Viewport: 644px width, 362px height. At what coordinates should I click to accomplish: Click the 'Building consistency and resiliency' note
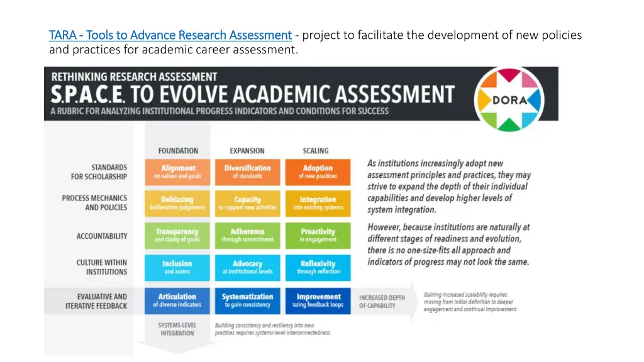pyautogui.click(x=272, y=329)
